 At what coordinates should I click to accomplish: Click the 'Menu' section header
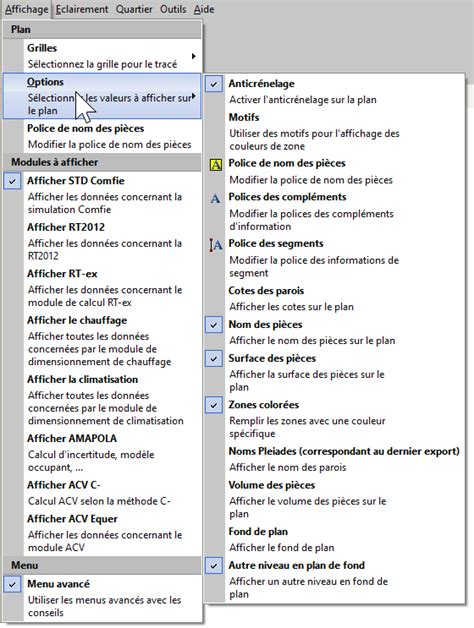point(102,566)
